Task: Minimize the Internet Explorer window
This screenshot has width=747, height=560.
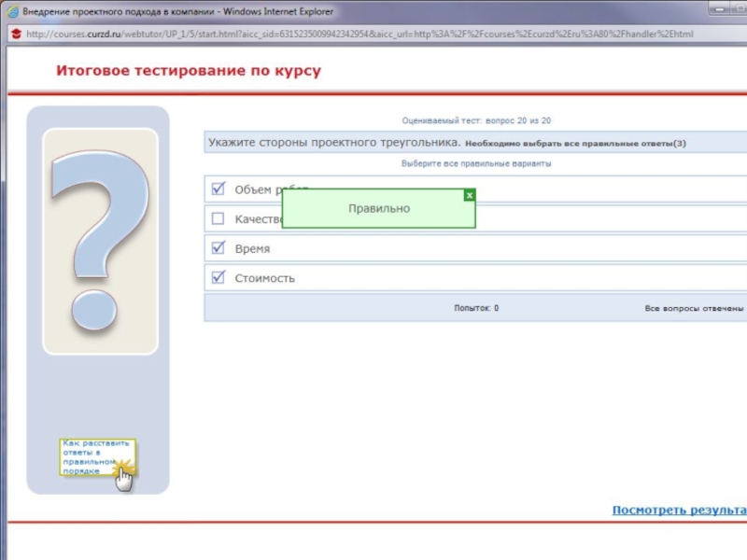Action: click(x=719, y=9)
